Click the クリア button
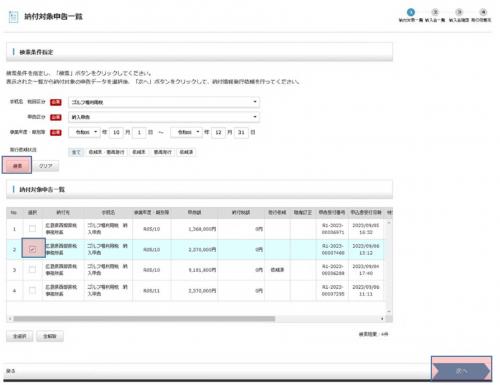Viewport: 500px width, 385px height. pos(45,166)
